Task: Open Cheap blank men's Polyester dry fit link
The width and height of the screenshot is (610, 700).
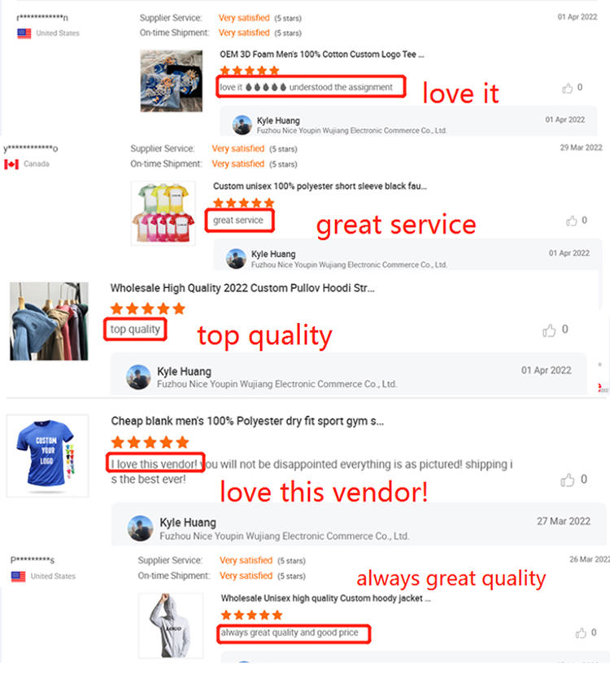Action: [247, 421]
